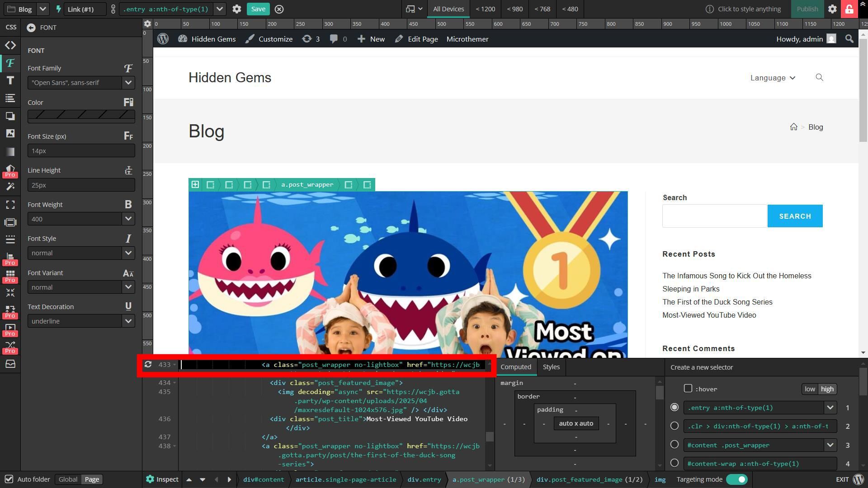868x488 pixels.
Task: Go back using FONT panel arrow
Action: [31, 28]
